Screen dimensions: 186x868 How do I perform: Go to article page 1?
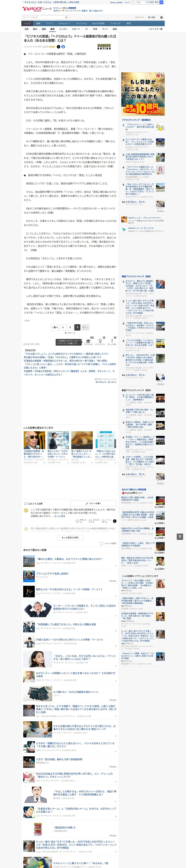coord(63,327)
